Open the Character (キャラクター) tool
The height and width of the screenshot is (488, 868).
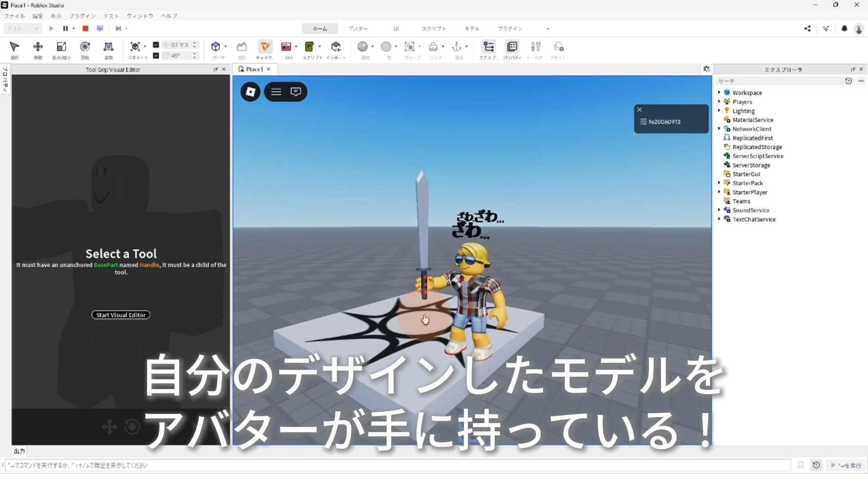click(x=265, y=47)
